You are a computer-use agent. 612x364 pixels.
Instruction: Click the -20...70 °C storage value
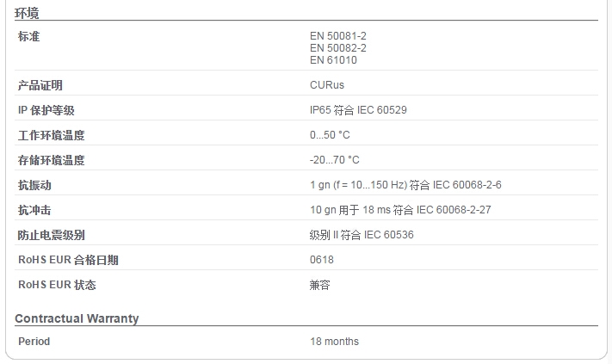pyautogui.click(x=335, y=160)
